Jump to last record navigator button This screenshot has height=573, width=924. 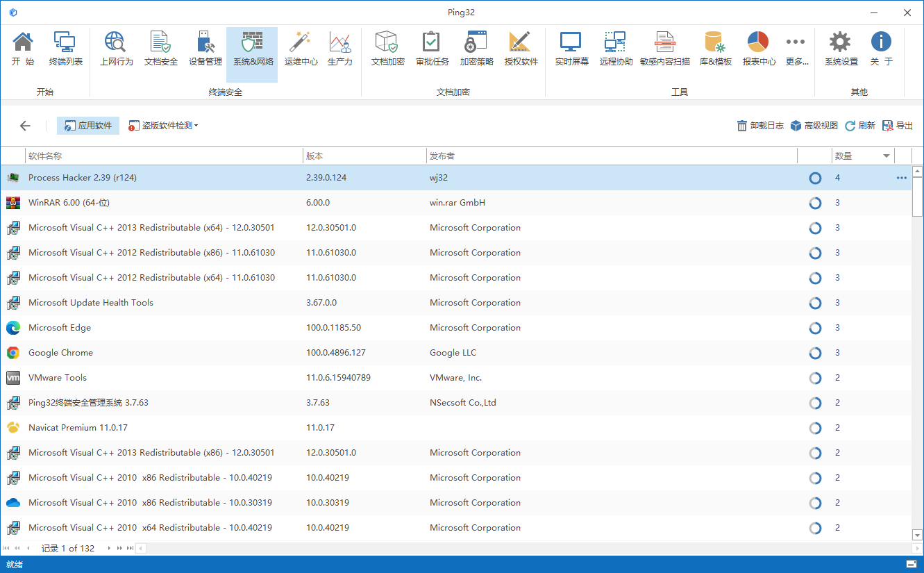[130, 549]
